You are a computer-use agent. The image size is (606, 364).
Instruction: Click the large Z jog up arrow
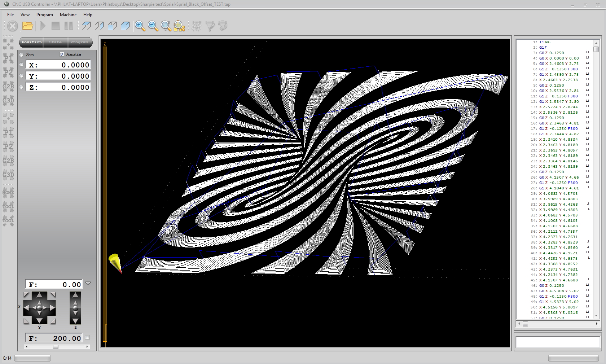tap(75, 295)
